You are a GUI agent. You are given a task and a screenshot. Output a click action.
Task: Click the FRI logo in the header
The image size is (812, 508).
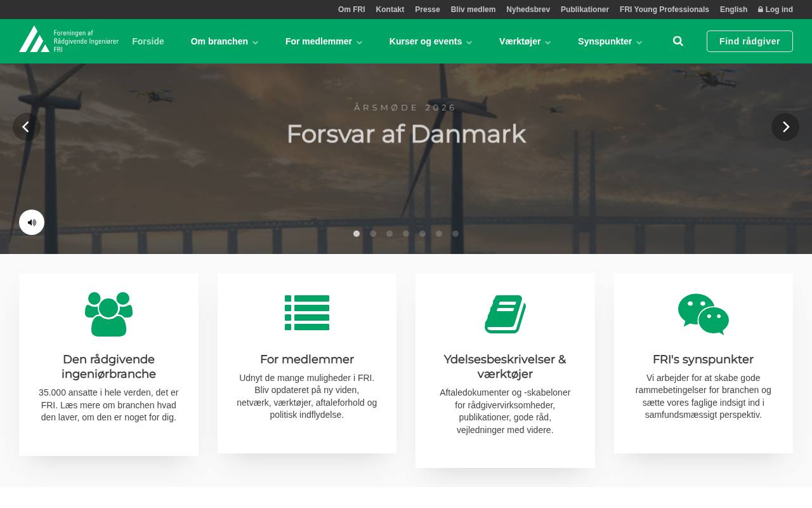pos(69,39)
